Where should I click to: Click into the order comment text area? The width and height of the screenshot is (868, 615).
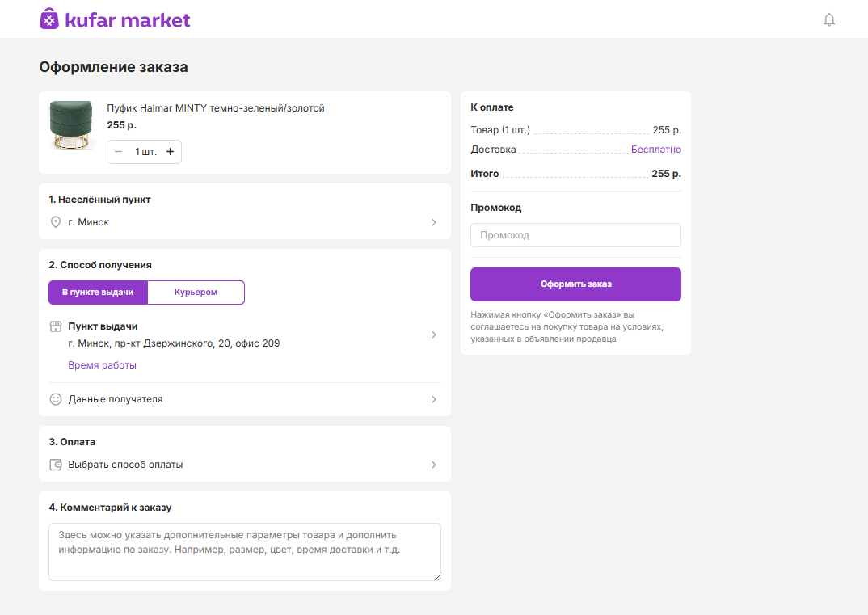tap(245, 552)
